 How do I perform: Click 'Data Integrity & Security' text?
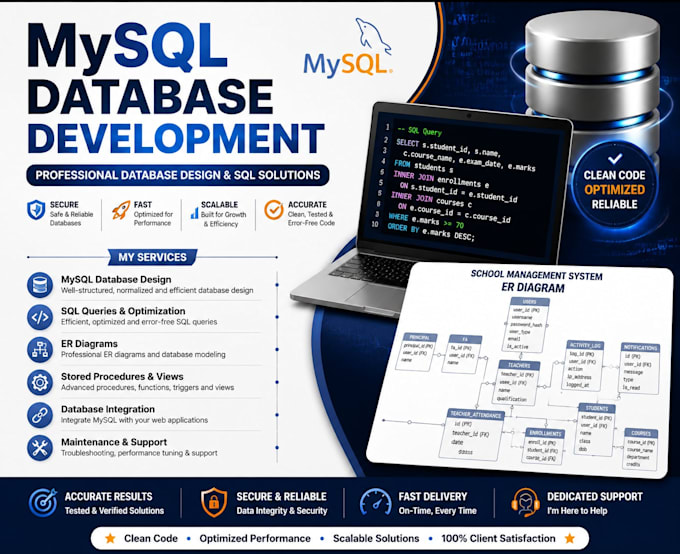(x=282, y=511)
